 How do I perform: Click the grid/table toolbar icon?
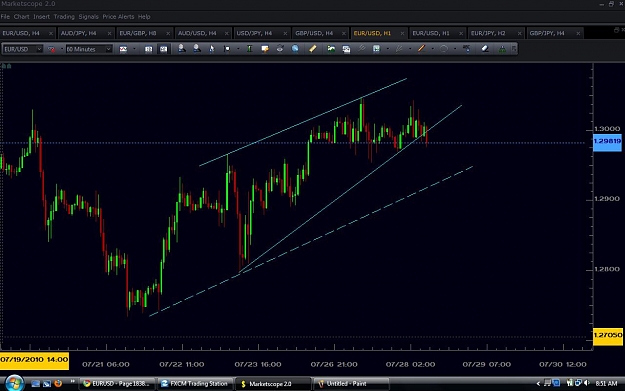[x=376, y=49]
